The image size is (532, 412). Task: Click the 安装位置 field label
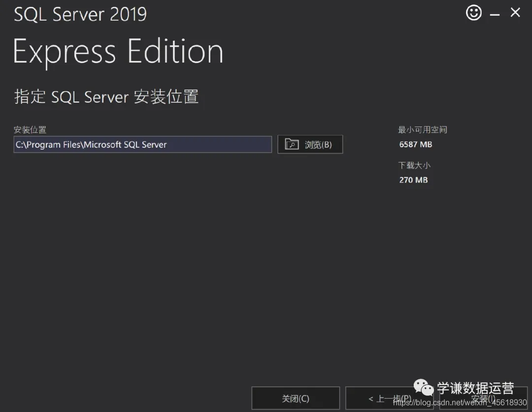[30, 129]
